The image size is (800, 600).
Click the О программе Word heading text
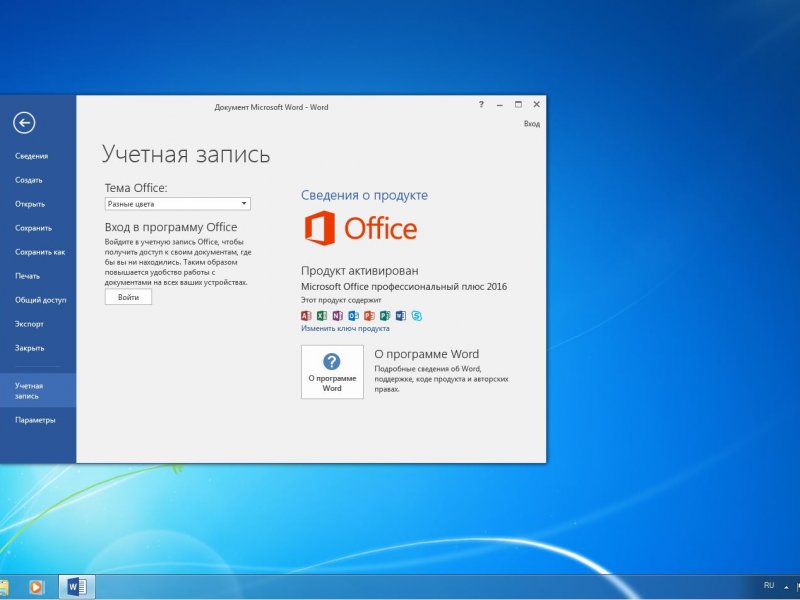tap(427, 354)
